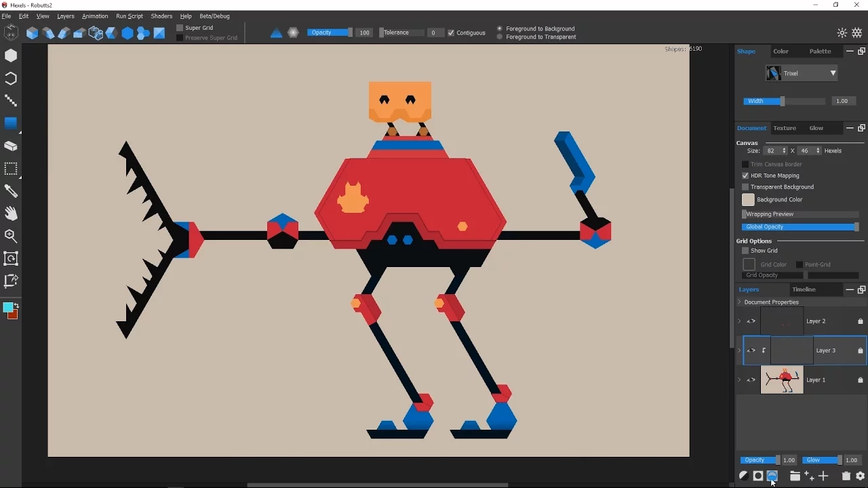Delete layer using the trash icon

(x=846, y=476)
